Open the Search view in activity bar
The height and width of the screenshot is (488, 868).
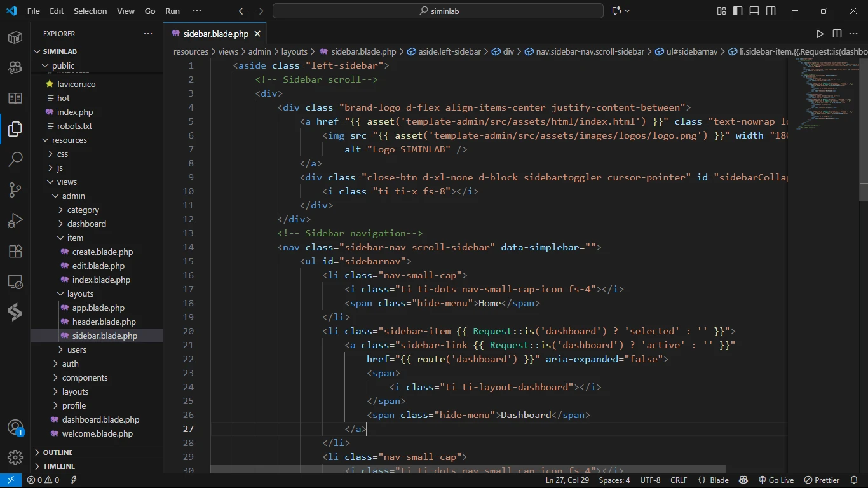click(15, 159)
